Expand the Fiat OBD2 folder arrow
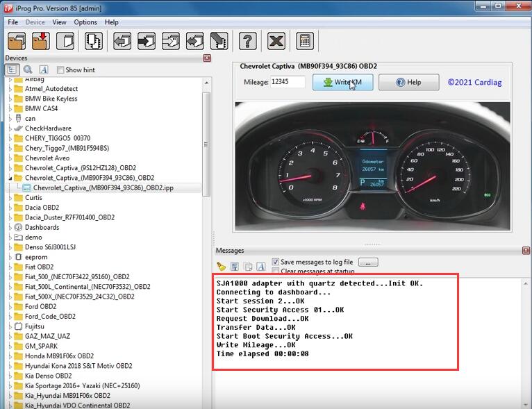The height and width of the screenshot is (409, 532). 10,267
